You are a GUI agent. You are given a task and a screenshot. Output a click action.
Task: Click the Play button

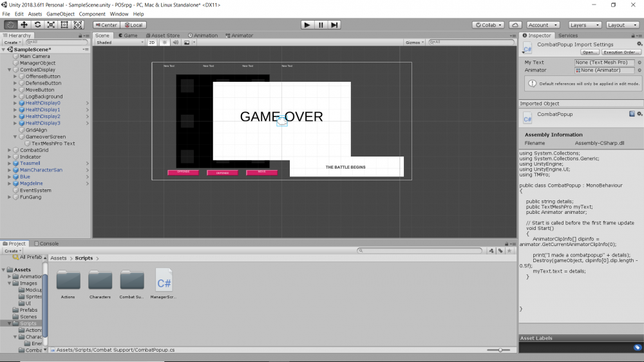(x=307, y=25)
